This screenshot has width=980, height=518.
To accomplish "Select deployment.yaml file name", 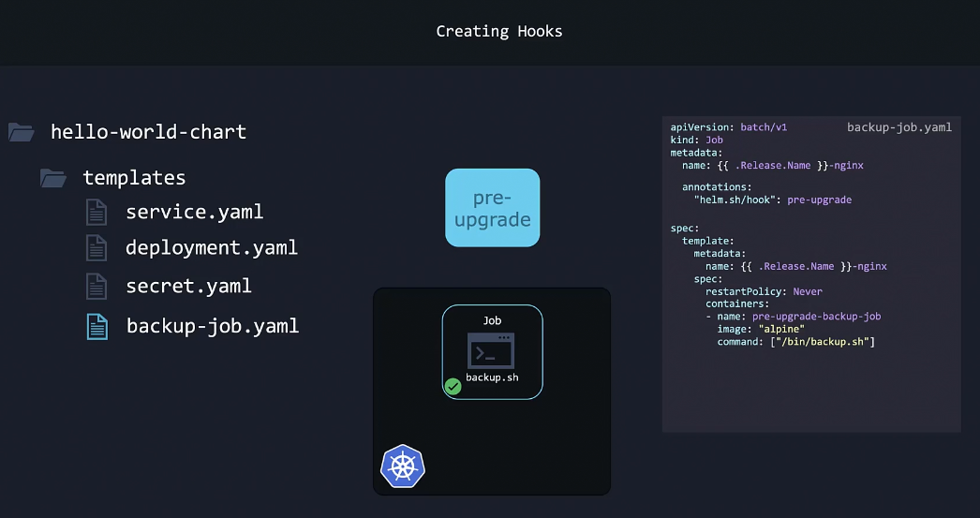I will (x=212, y=248).
